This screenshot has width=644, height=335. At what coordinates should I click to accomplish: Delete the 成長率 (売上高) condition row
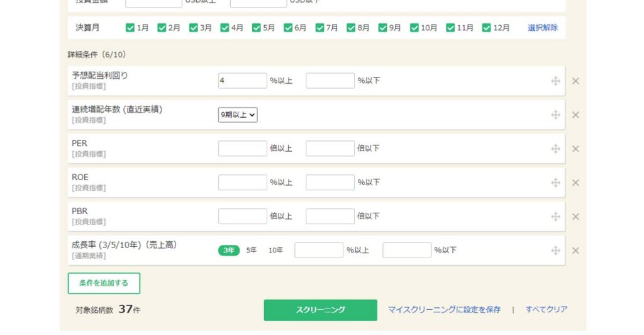(x=575, y=251)
